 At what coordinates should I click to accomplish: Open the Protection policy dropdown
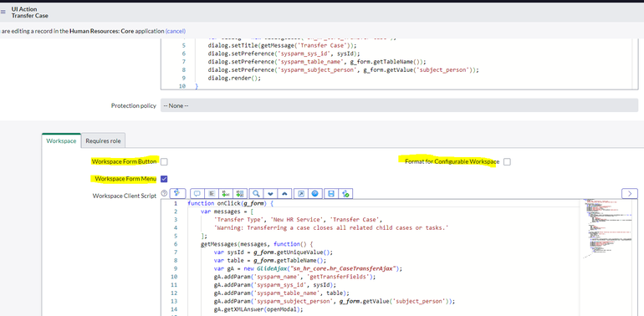pos(399,105)
